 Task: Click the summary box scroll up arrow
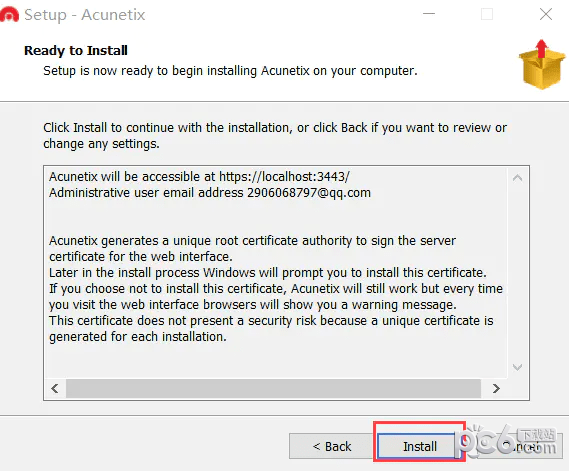click(x=517, y=178)
